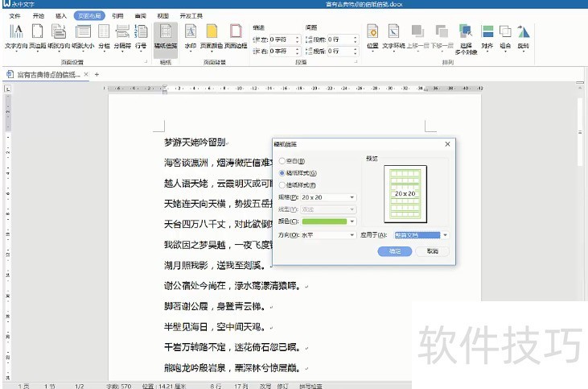Screen dimensions: 588x389
Task: Click the 缩进 右 indent right field
Action: [282, 51]
